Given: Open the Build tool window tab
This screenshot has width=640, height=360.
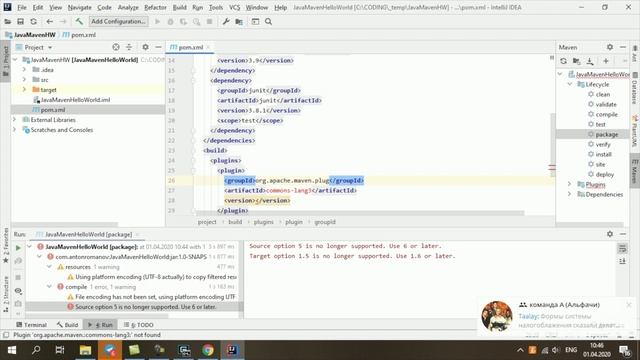Looking at the screenshot, I should pos(67,325).
